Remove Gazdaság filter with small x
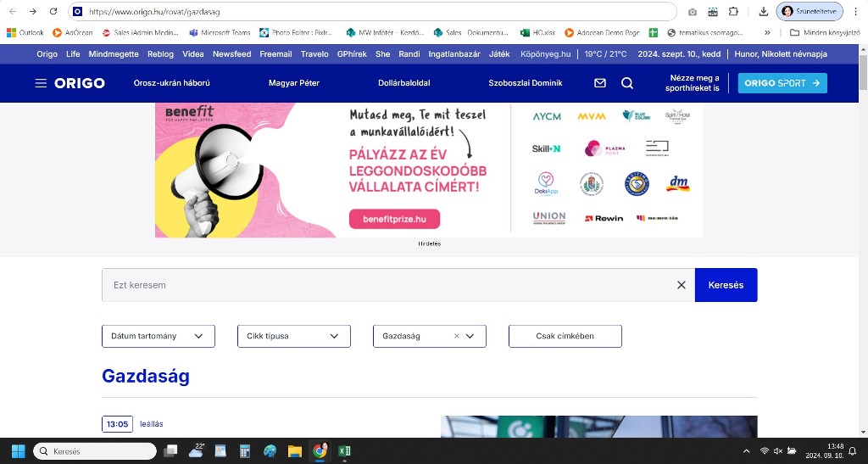This screenshot has width=868, height=464. pyautogui.click(x=457, y=336)
